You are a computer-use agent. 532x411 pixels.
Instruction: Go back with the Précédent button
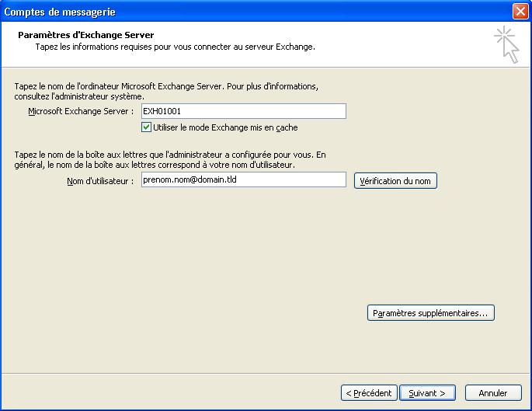369,393
